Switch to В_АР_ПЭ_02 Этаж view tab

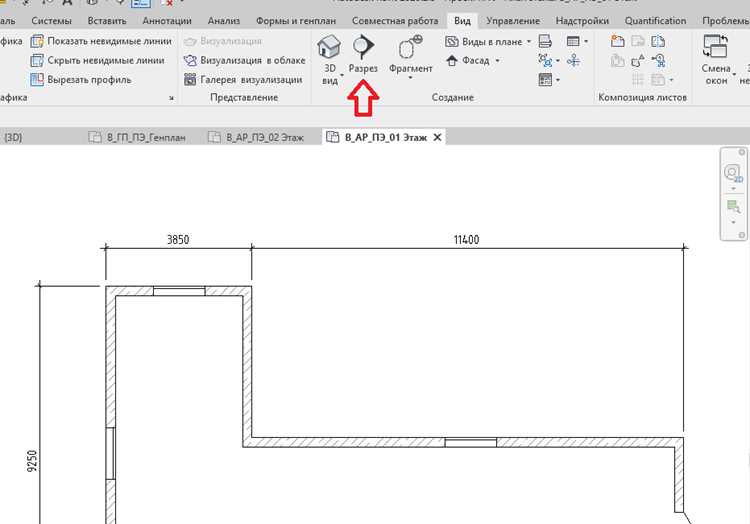[256, 138]
